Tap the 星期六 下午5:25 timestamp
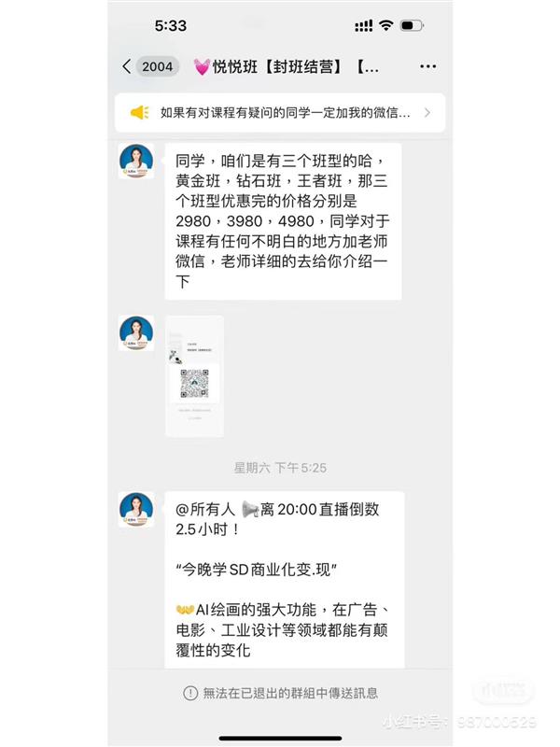The image size is (560, 747). pyautogui.click(x=280, y=468)
